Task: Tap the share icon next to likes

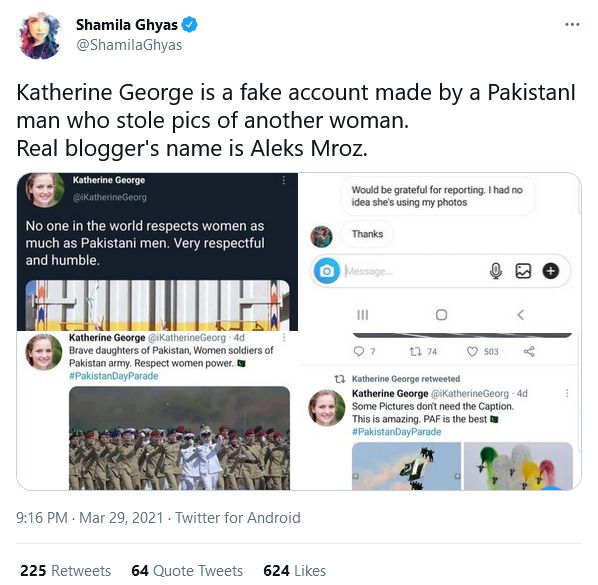Action: 529,351
